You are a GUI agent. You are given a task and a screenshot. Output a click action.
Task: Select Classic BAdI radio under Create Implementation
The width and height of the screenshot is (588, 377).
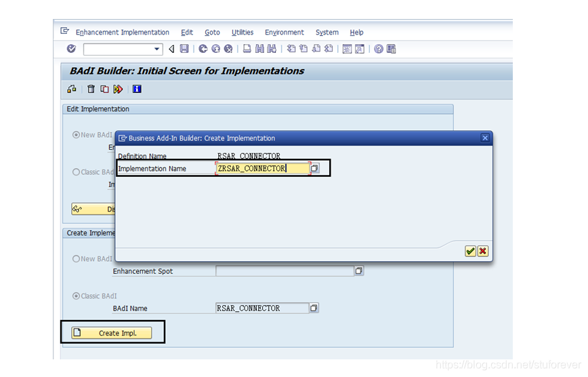tap(76, 296)
